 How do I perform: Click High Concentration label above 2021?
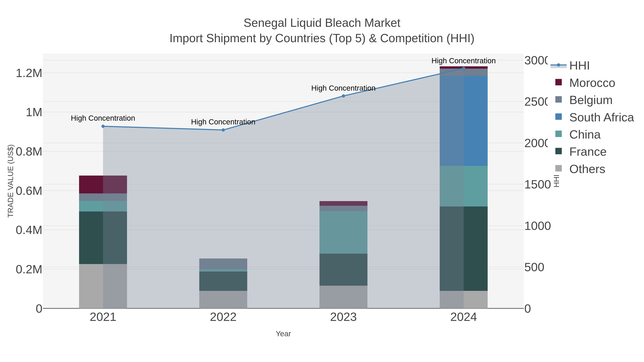tap(103, 118)
